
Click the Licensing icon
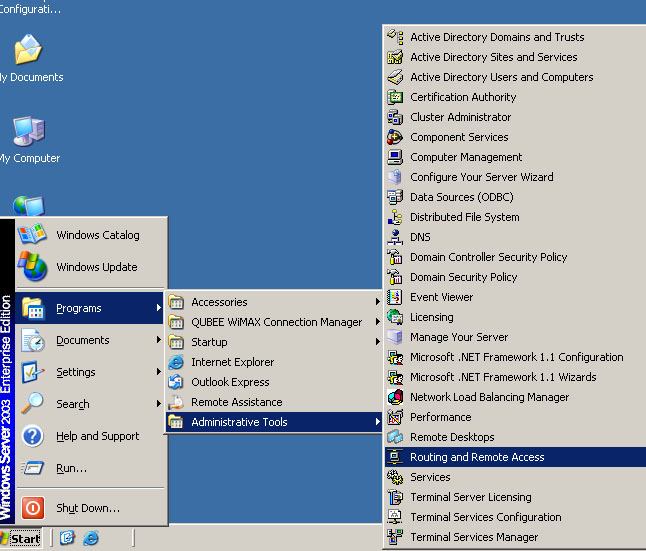tap(395, 317)
